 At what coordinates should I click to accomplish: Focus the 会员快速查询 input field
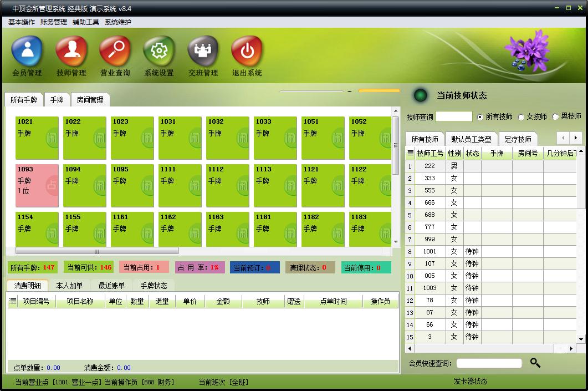click(x=489, y=363)
